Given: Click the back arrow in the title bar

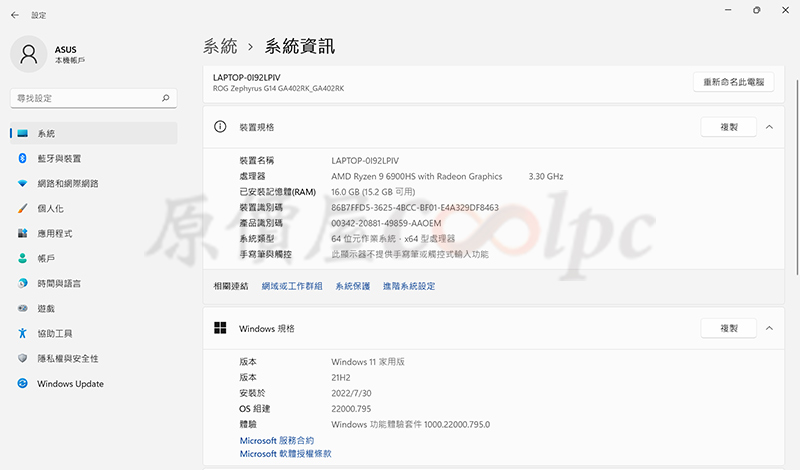Looking at the screenshot, I should (x=15, y=15).
